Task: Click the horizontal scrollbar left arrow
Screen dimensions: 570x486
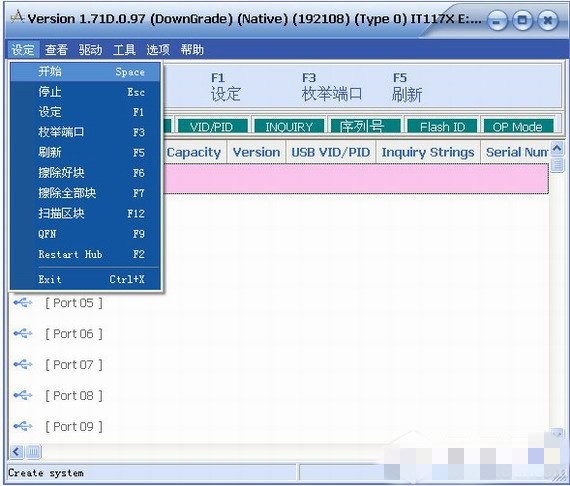Action: (x=17, y=452)
